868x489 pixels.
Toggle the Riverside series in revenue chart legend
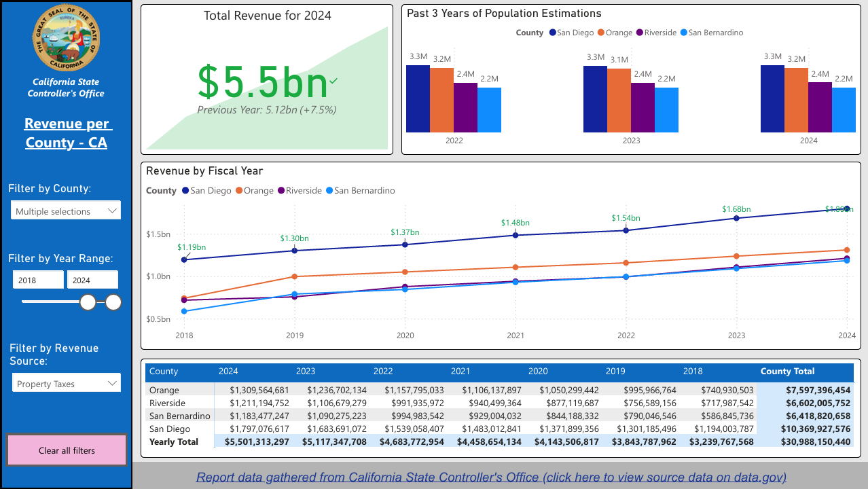pyautogui.click(x=281, y=191)
